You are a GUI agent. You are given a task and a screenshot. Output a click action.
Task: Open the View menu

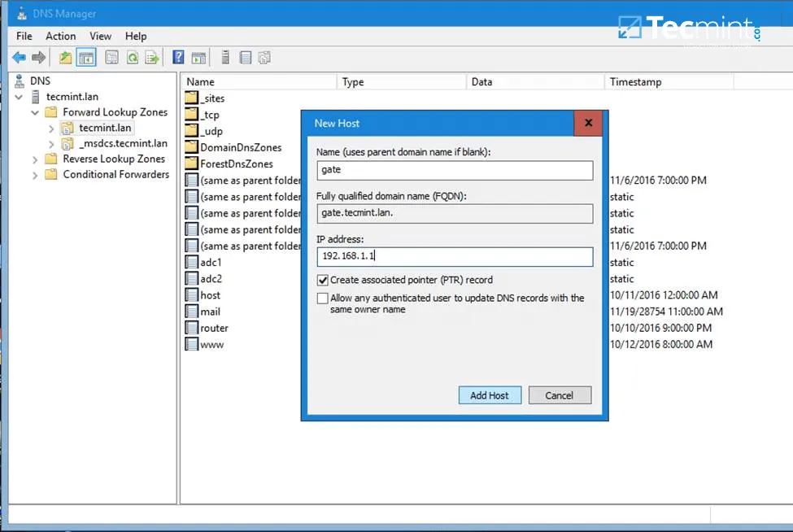(100, 36)
